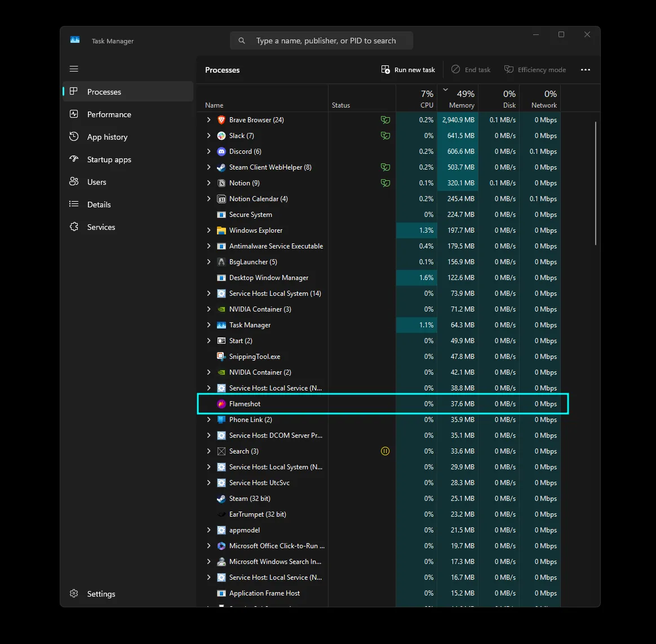Click the Slack efficiency mode leaf icon
Screen dimensions: 656x644
coord(385,136)
